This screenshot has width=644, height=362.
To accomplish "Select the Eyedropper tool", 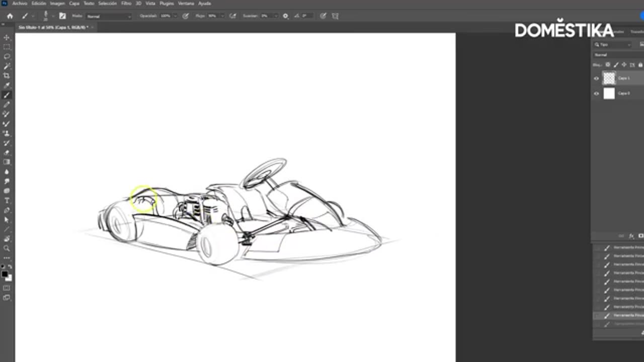I will [x=7, y=85].
